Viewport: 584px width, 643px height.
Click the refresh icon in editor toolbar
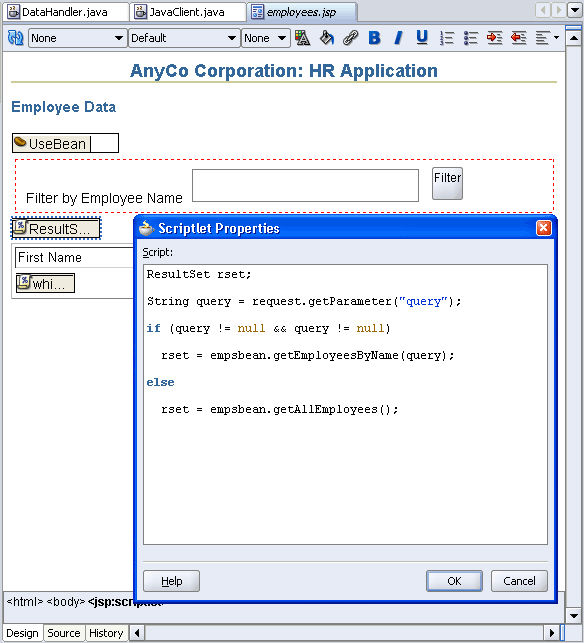click(16, 38)
